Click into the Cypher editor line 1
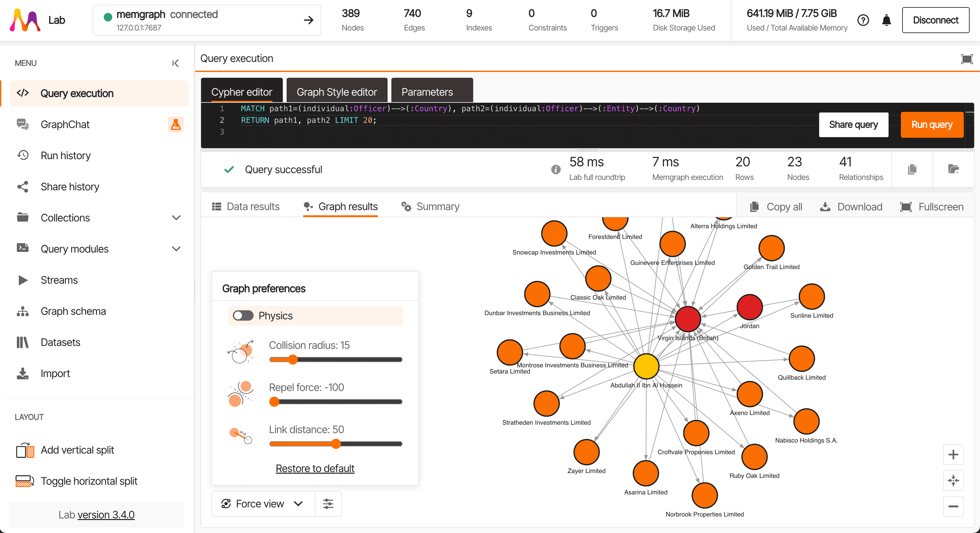This screenshot has width=980, height=533. tap(470, 108)
